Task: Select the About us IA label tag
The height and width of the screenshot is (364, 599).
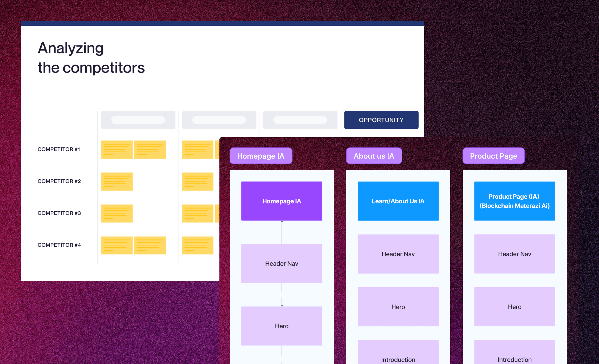Action: (374, 156)
